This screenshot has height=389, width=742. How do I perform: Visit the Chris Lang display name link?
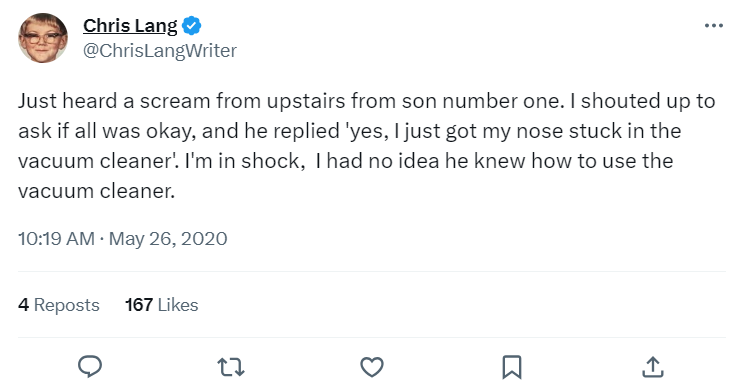tap(130, 26)
